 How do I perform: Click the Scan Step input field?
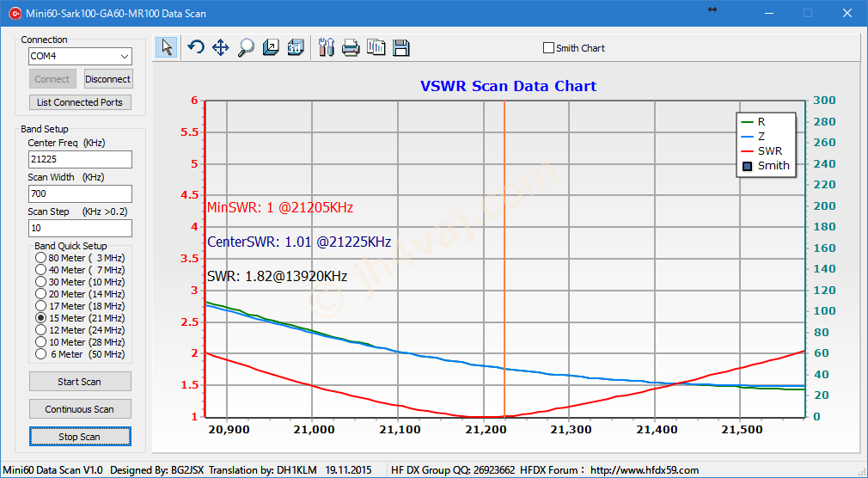80,228
